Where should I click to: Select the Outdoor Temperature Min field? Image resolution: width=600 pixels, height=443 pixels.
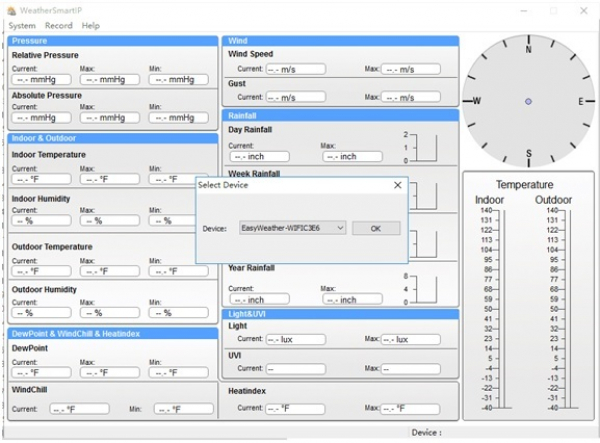[x=179, y=271]
